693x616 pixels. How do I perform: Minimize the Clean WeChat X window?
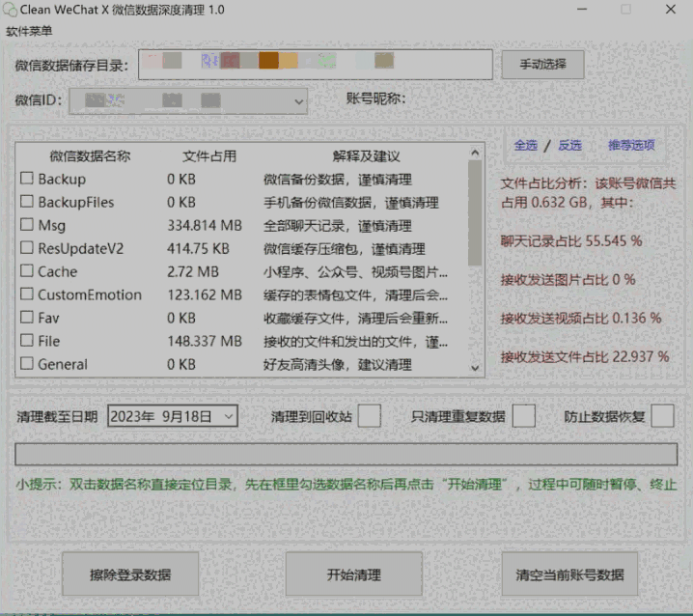pos(582,10)
